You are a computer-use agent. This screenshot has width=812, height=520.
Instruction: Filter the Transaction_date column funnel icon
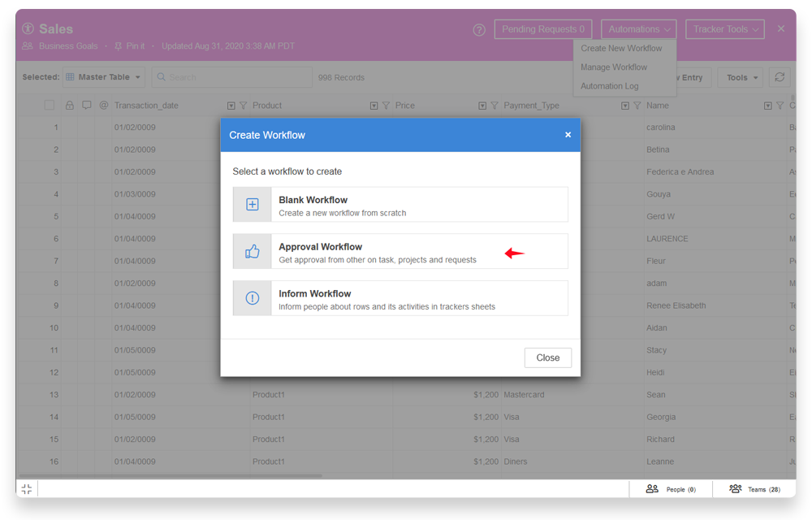(243, 106)
